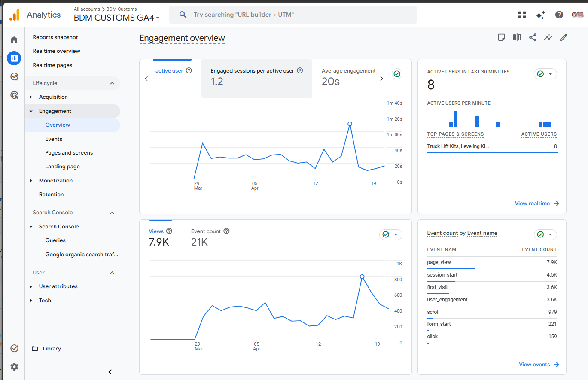Open the Help question mark icon
588x380 pixels.
point(559,15)
